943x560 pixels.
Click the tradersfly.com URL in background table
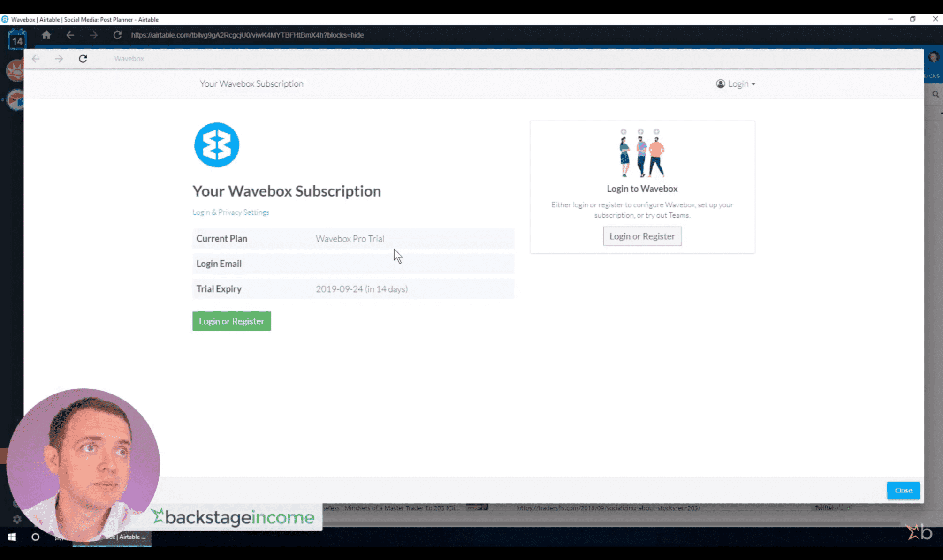(x=608, y=507)
